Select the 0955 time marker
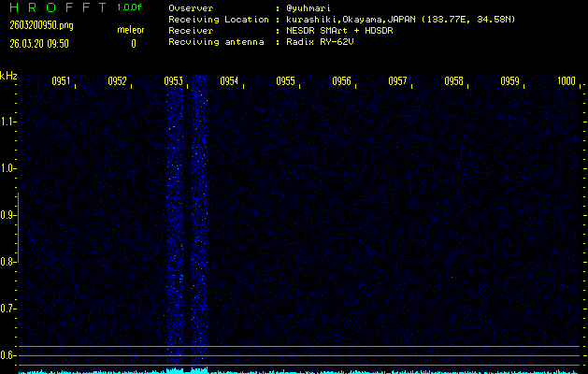 click(x=285, y=81)
